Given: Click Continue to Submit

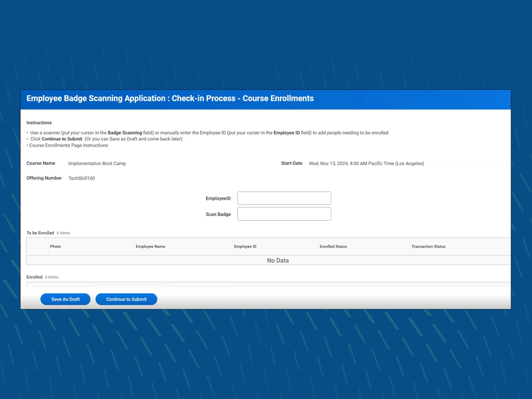Looking at the screenshot, I should click(x=126, y=299).
